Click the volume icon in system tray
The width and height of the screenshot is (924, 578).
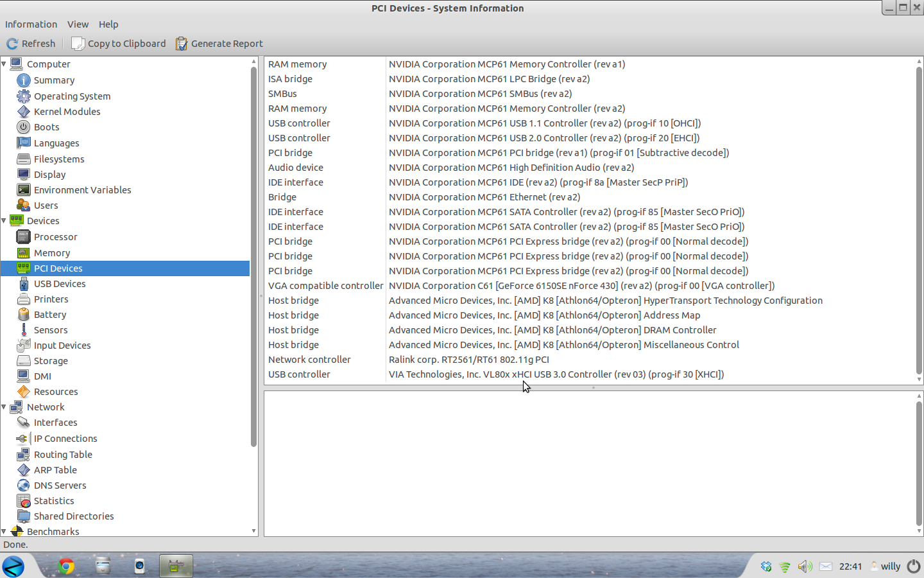coord(804,566)
